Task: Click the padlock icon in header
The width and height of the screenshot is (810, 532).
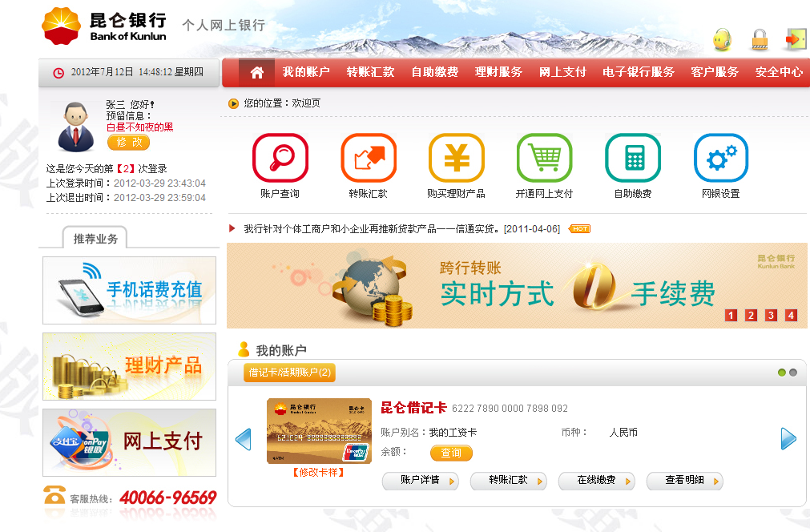Action: coord(760,39)
